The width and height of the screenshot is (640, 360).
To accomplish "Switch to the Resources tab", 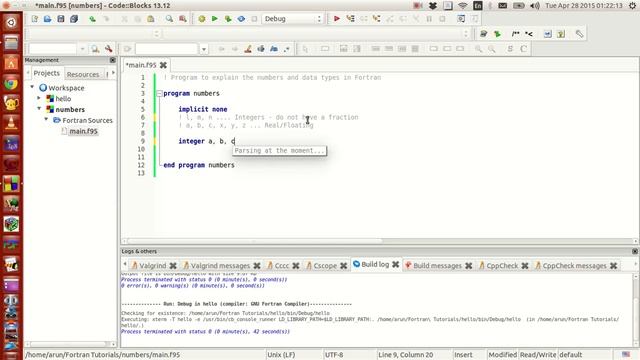I will pyautogui.click(x=83, y=74).
